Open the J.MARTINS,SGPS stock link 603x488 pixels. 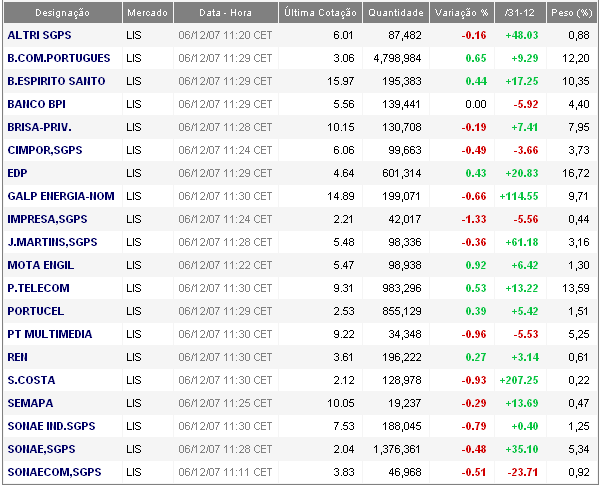click(x=52, y=242)
